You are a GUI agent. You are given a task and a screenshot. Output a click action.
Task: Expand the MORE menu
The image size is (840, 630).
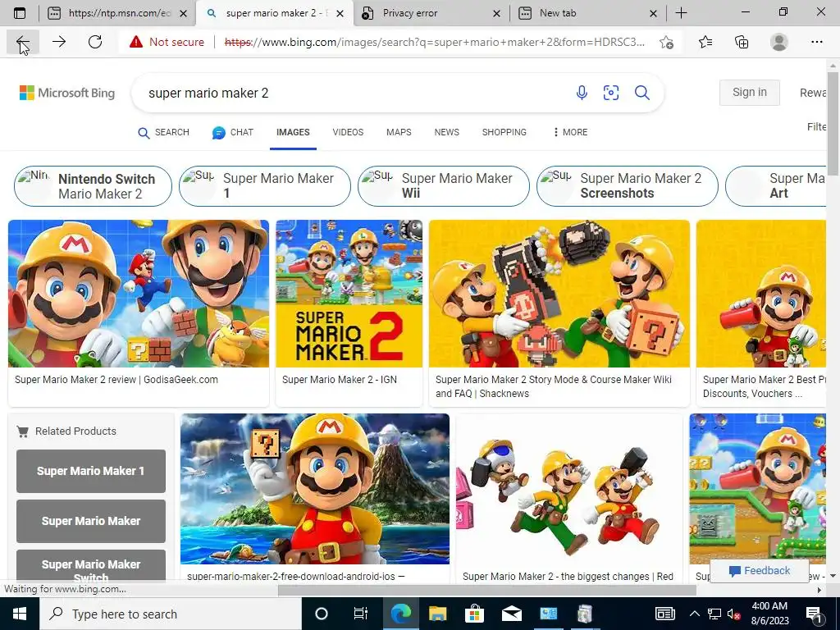(571, 132)
